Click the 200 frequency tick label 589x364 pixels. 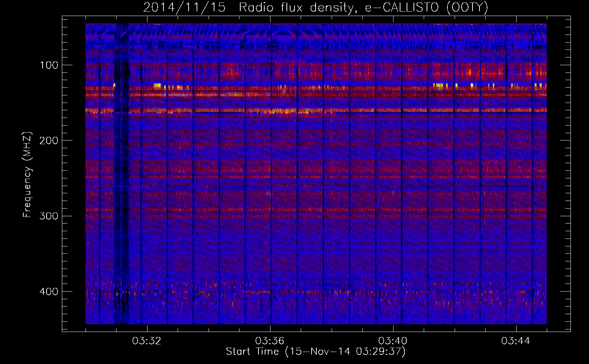[x=49, y=141]
